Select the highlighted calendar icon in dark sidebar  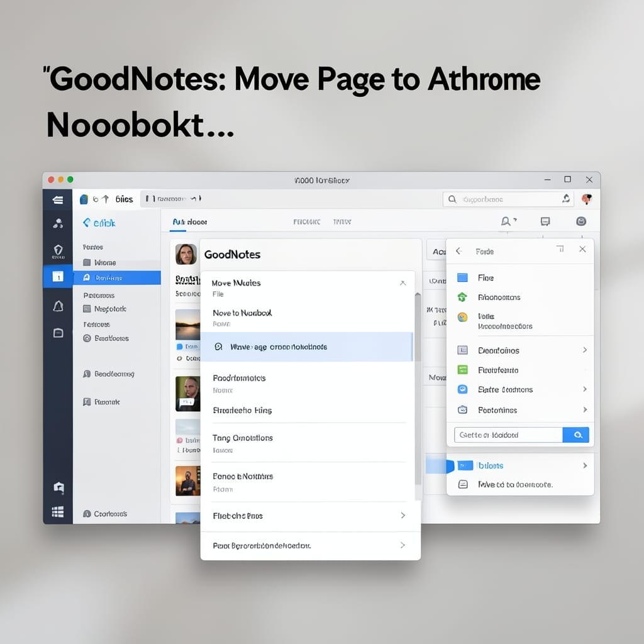pyautogui.click(x=58, y=277)
